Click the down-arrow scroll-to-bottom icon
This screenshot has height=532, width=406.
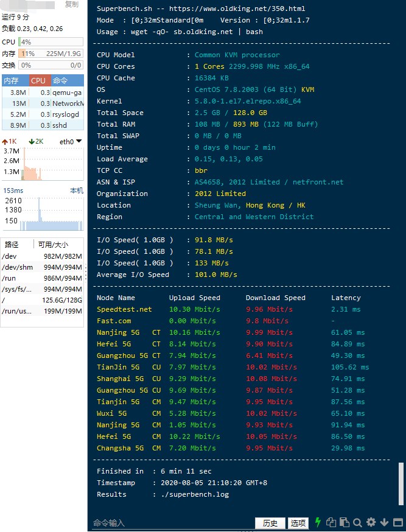click(384, 522)
